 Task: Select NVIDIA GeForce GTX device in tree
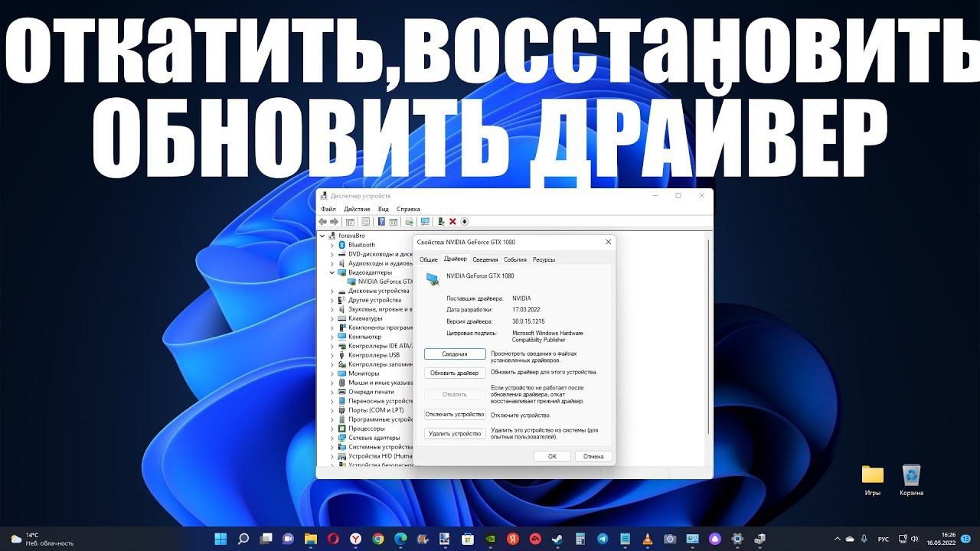[381, 282]
